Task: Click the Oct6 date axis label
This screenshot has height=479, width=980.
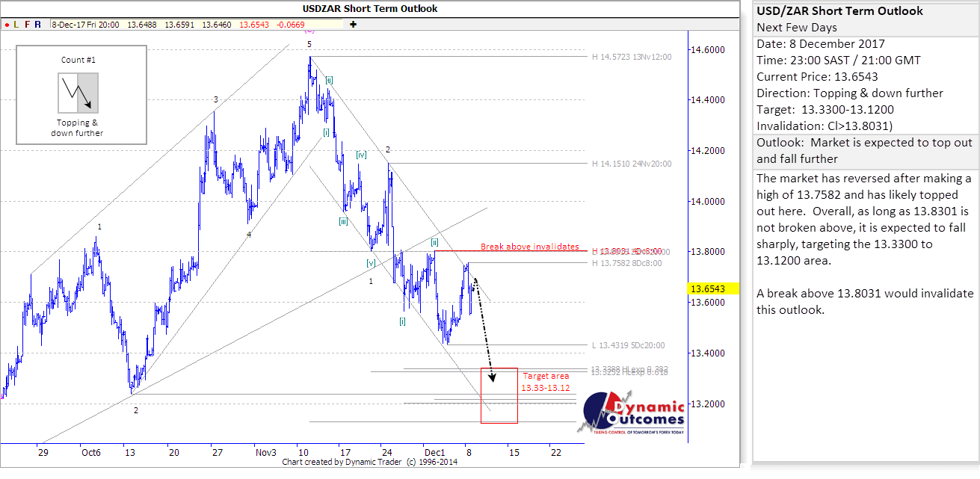Action: (91, 453)
